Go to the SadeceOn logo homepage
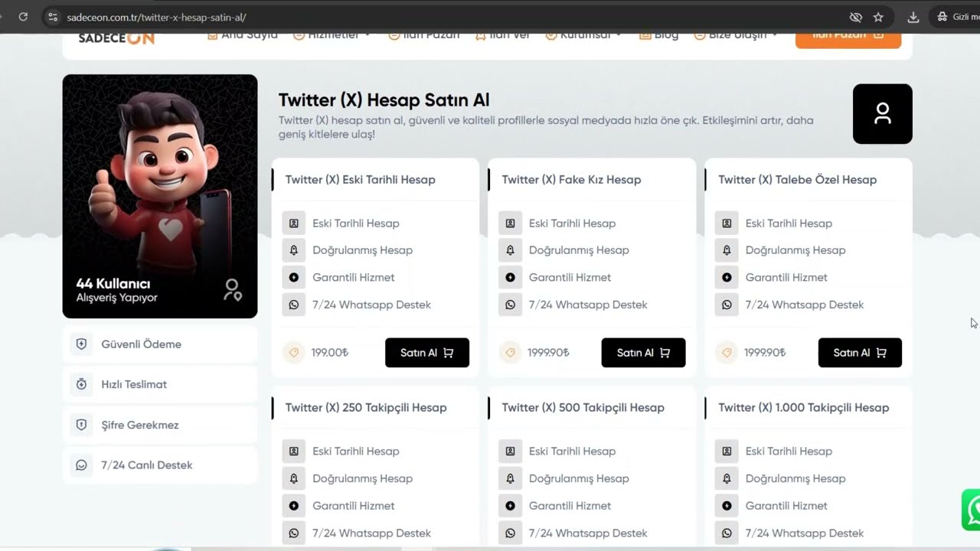This screenshot has width=980, height=551. tap(116, 38)
